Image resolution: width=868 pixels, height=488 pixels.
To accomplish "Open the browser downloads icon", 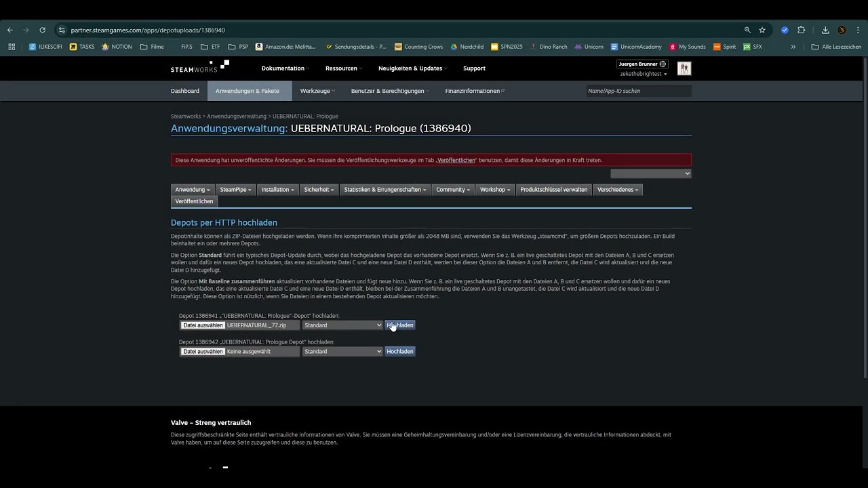I will tap(825, 30).
